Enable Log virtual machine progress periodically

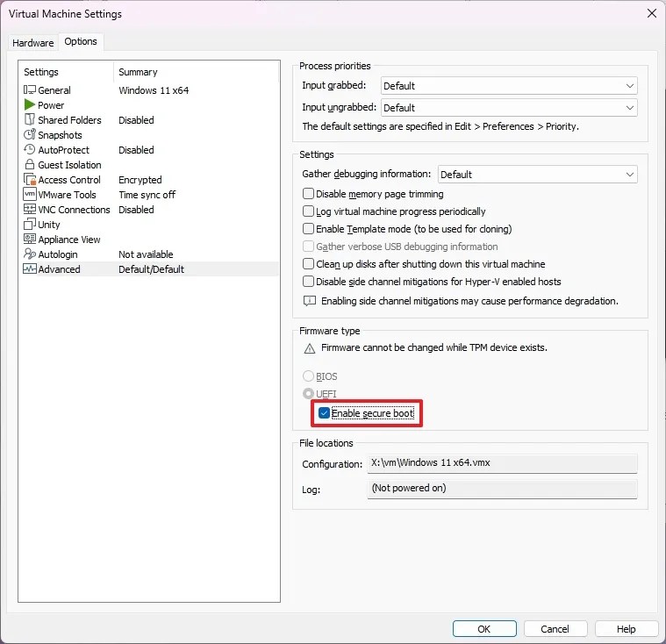(308, 211)
